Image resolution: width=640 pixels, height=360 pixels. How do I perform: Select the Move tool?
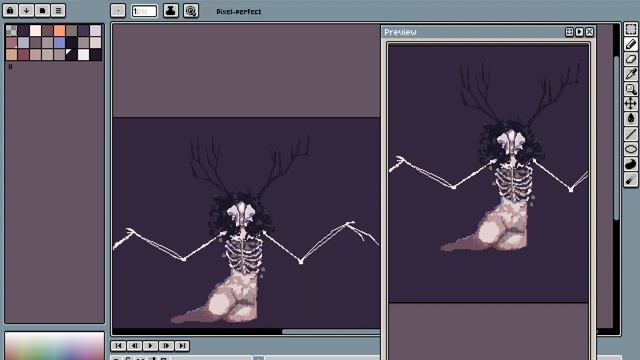point(631,104)
